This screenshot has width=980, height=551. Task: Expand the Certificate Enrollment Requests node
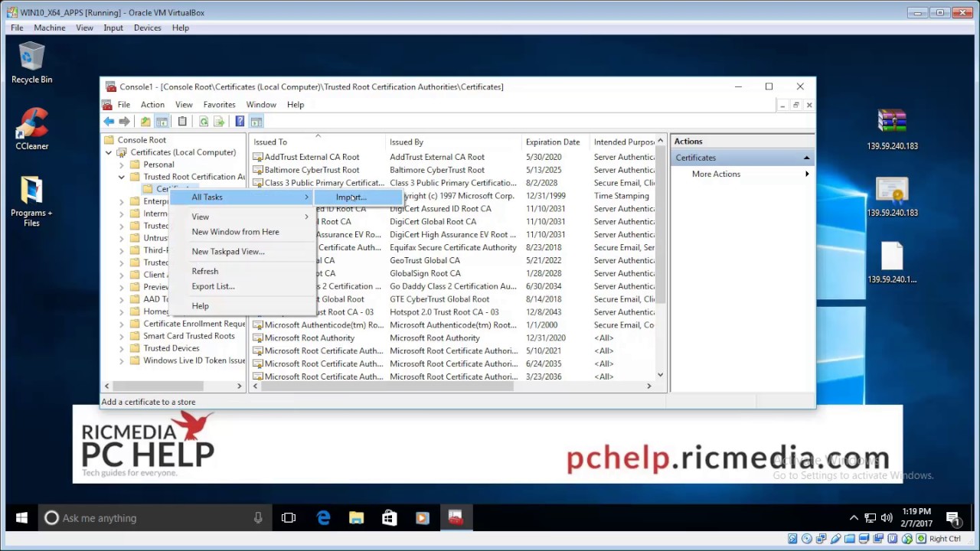click(x=121, y=324)
